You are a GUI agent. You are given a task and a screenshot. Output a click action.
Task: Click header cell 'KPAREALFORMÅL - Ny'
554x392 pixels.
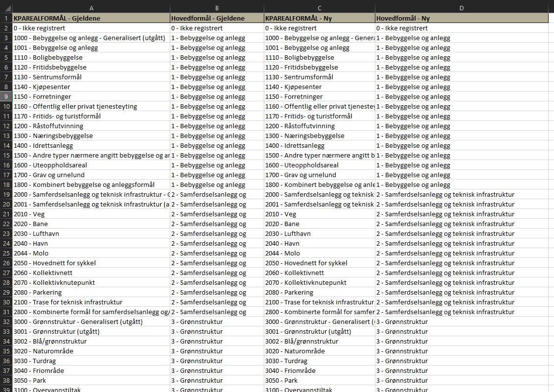320,19
